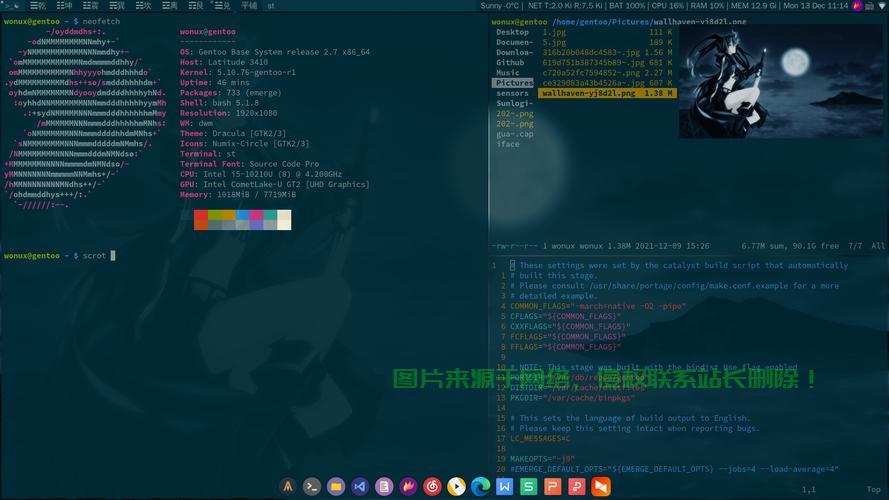The height and width of the screenshot is (500, 889).
Task: Switch to dwm tag 震
Action: tap(91, 6)
